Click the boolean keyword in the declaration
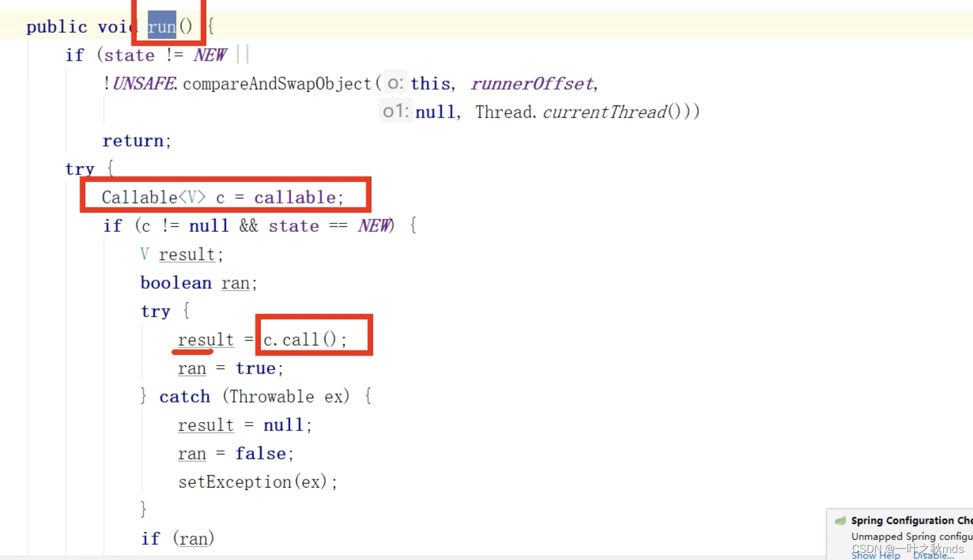Screen dimensions: 973x560 click(176, 283)
